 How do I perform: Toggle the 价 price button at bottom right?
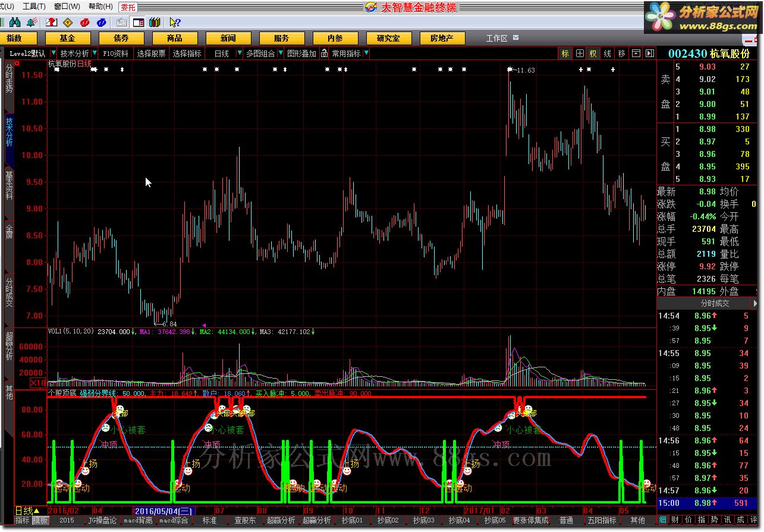click(688, 520)
